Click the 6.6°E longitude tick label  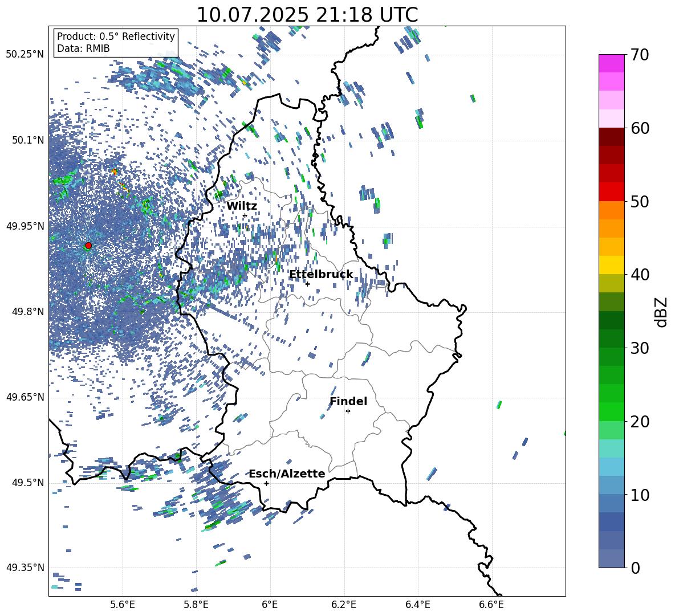pyautogui.click(x=491, y=605)
